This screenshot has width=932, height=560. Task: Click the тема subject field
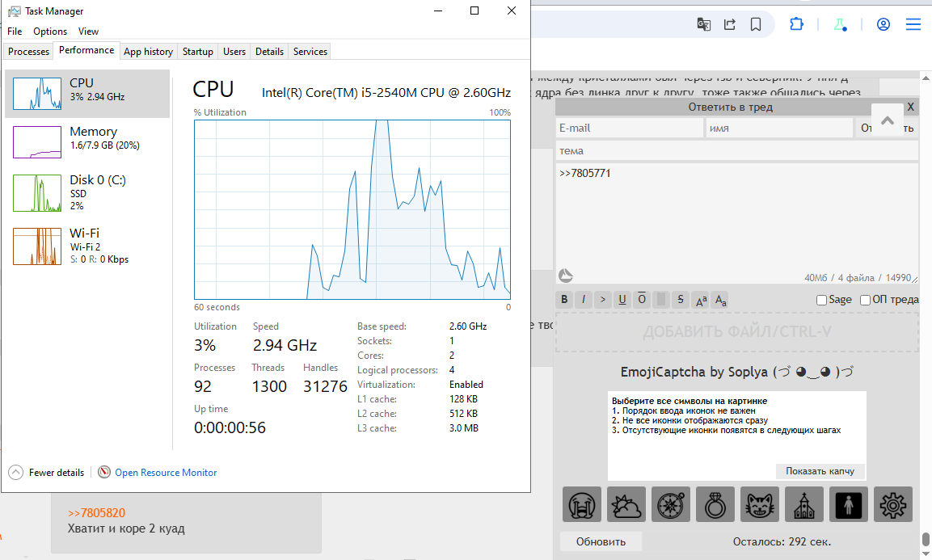pos(737,151)
